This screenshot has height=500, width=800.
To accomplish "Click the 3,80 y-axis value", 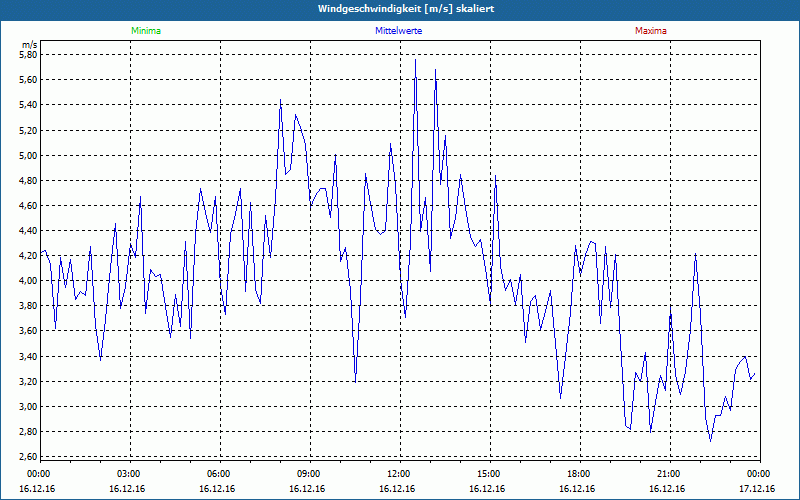I will point(28,306).
